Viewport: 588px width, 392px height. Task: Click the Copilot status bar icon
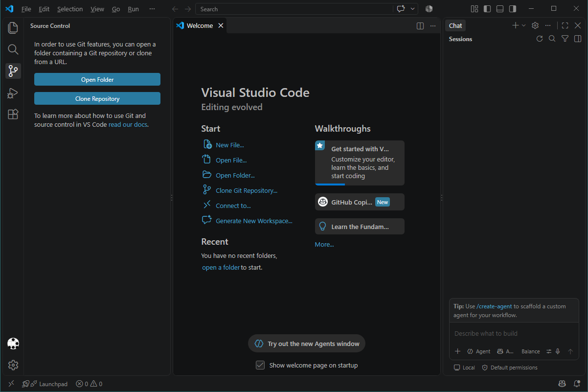pyautogui.click(x=562, y=384)
